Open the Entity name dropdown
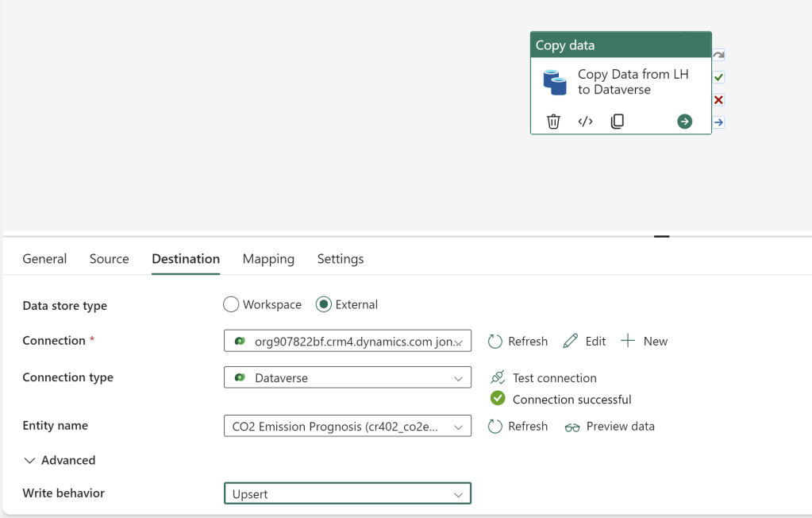Screen dimensions: 812x518 point(348,427)
